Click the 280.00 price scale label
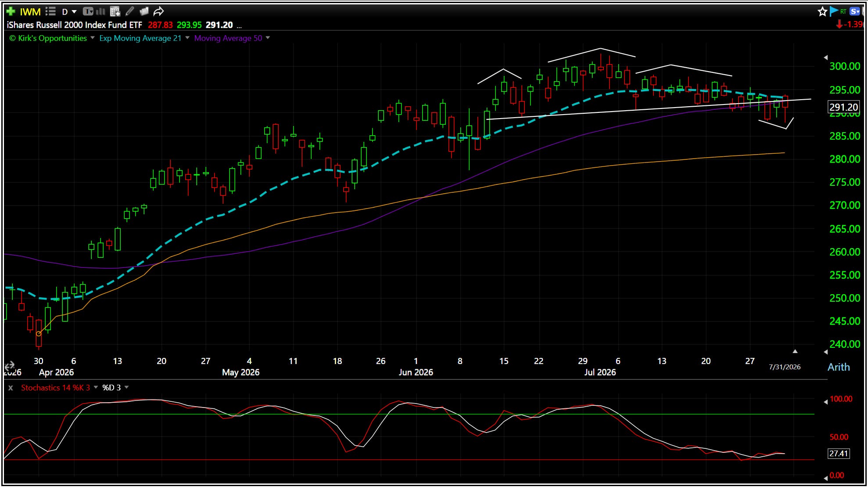The width and height of the screenshot is (868, 487). [845, 159]
